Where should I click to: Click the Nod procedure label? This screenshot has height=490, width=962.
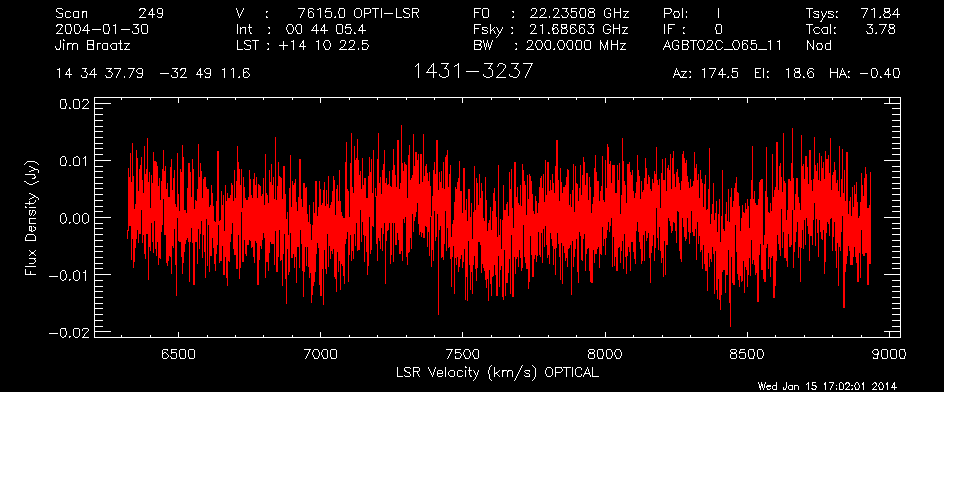818,45
